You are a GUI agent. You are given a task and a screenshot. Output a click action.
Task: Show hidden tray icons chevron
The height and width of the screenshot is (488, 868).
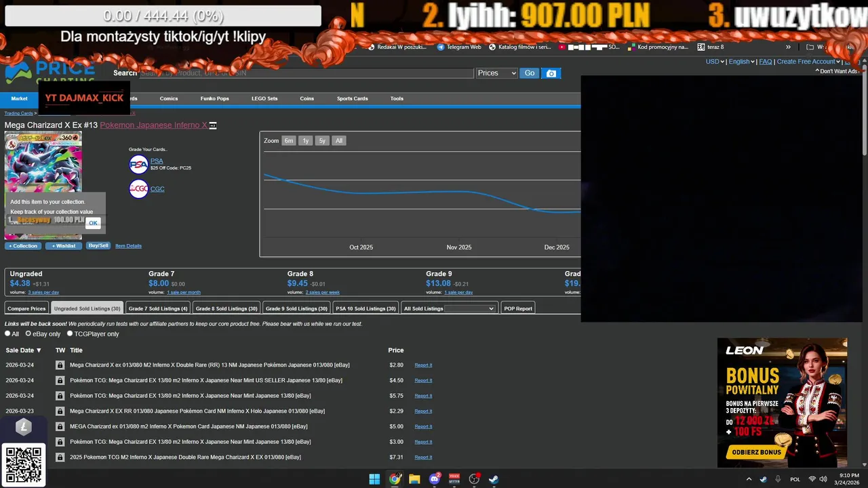pyautogui.click(x=749, y=479)
